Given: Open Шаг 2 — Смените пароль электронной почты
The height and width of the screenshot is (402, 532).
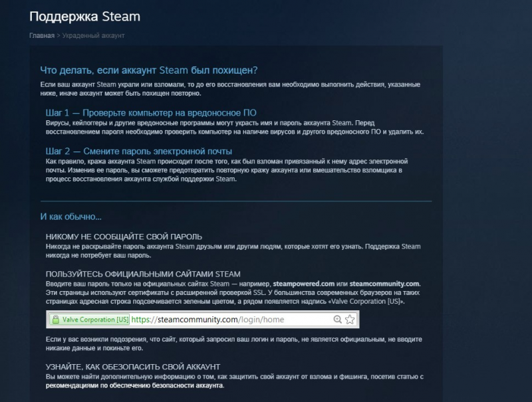Looking at the screenshot, I should tap(139, 151).
